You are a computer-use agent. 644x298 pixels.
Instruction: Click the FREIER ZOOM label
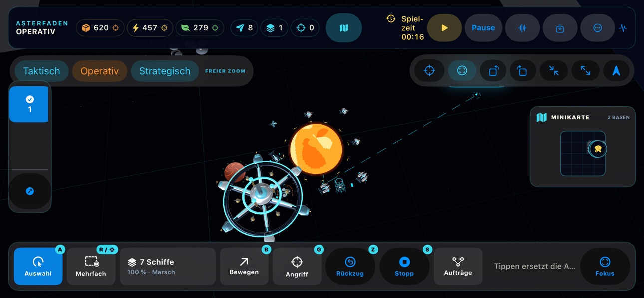tap(225, 71)
